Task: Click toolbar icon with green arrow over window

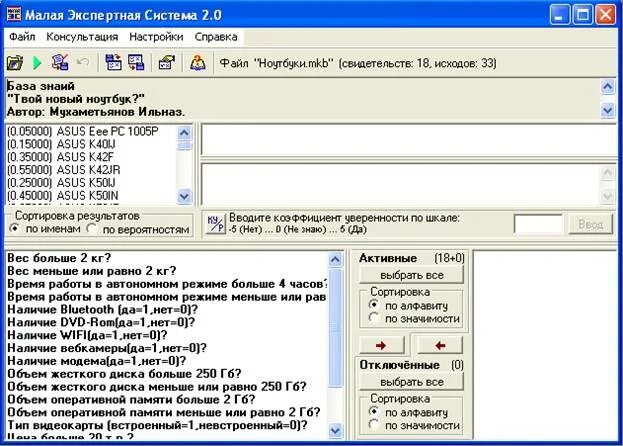Action: click(166, 63)
